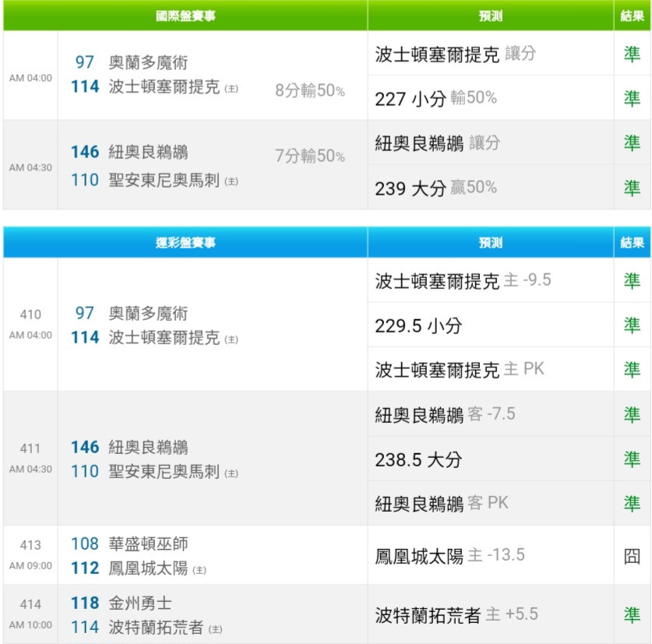Click team name 波特蘭拓荒者 (主) in game 414

click(165, 627)
